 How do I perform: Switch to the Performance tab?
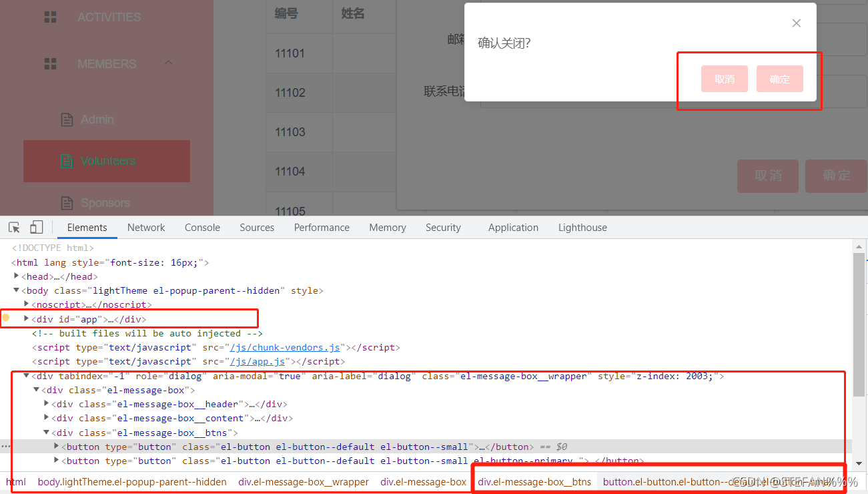(322, 228)
